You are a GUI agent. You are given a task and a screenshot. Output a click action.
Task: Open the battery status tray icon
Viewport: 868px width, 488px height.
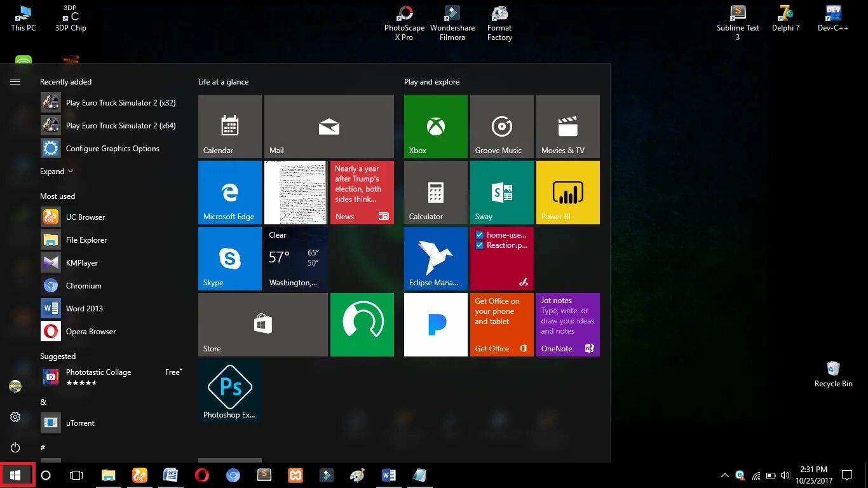(x=771, y=475)
